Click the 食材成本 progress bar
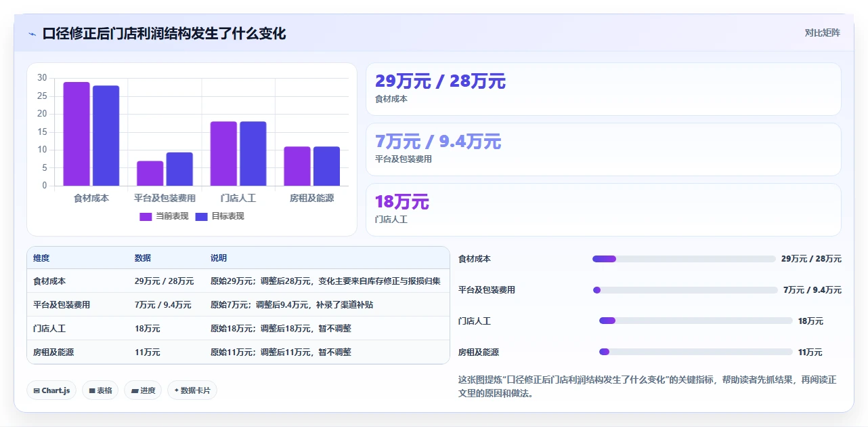The width and height of the screenshot is (868, 427). 684,259
